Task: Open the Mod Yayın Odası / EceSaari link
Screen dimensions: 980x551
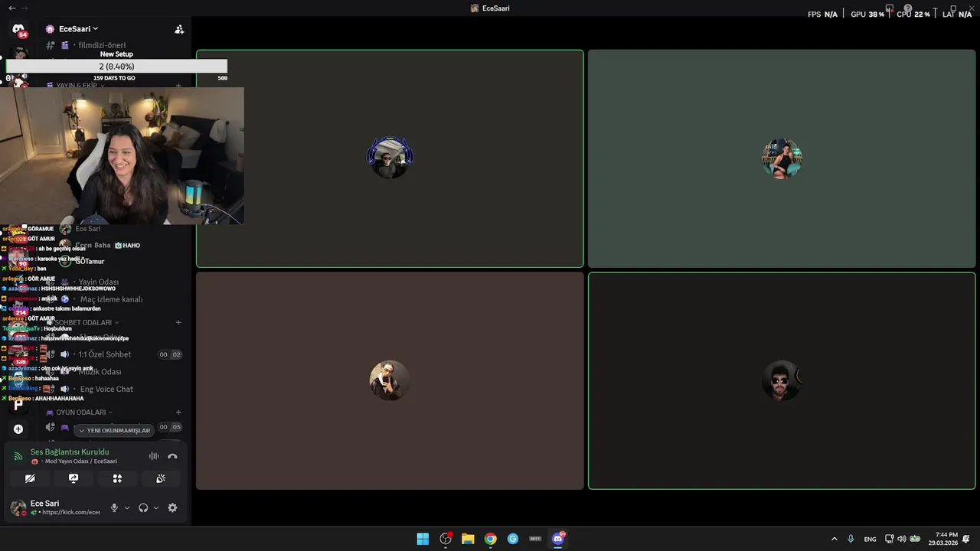Action: coord(80,461)
